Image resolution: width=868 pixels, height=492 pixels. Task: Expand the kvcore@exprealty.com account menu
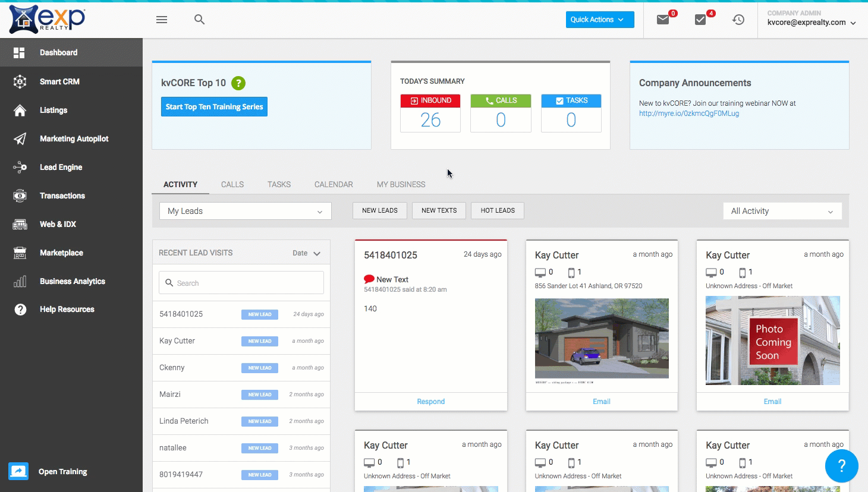pos(812,23)
